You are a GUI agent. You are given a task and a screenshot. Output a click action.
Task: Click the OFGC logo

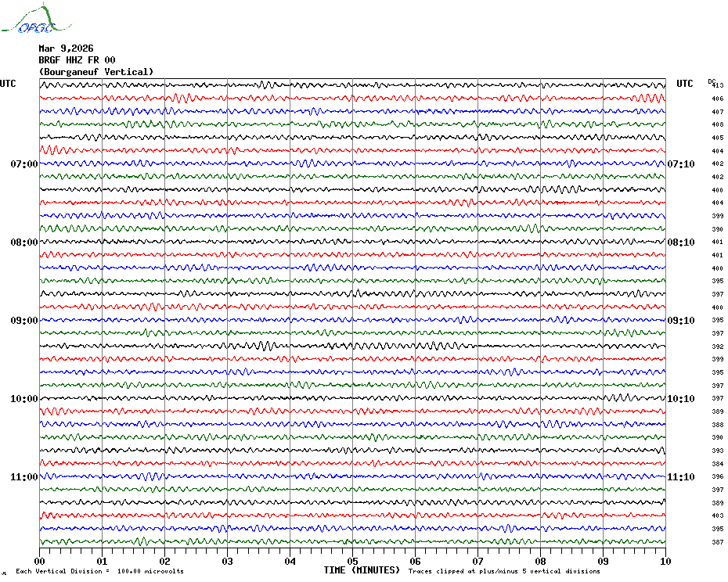pyautogui.click(x=37, y=19)
